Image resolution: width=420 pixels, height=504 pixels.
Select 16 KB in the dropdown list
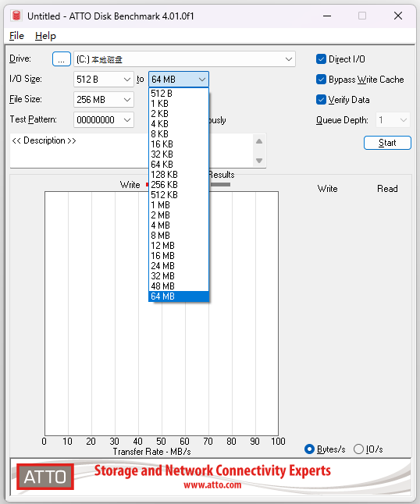179,144
